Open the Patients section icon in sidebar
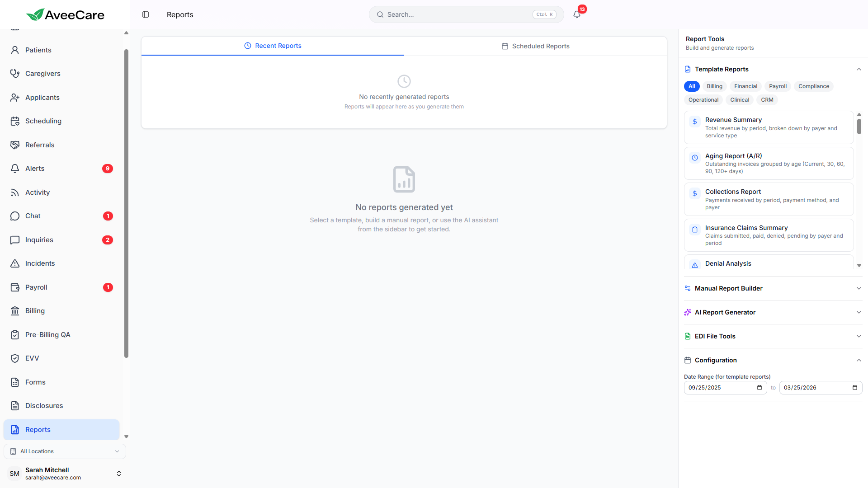The width and height of the screenshot is (868, 488). pos(15,50)
